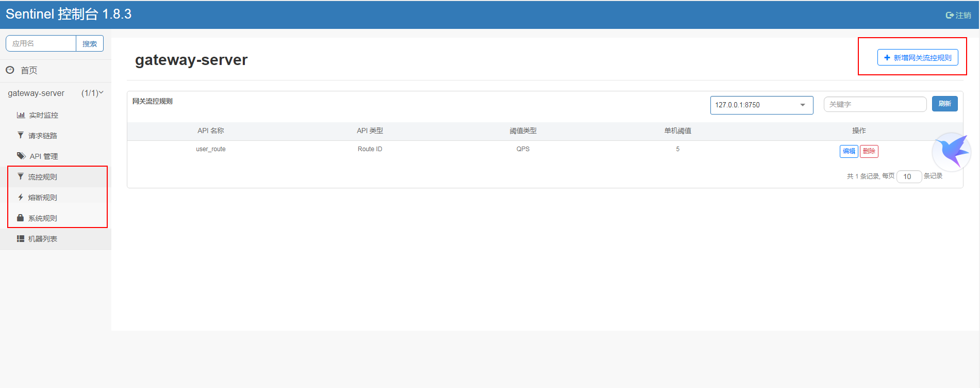Click the tags icon for API 管理

point(21,156)
